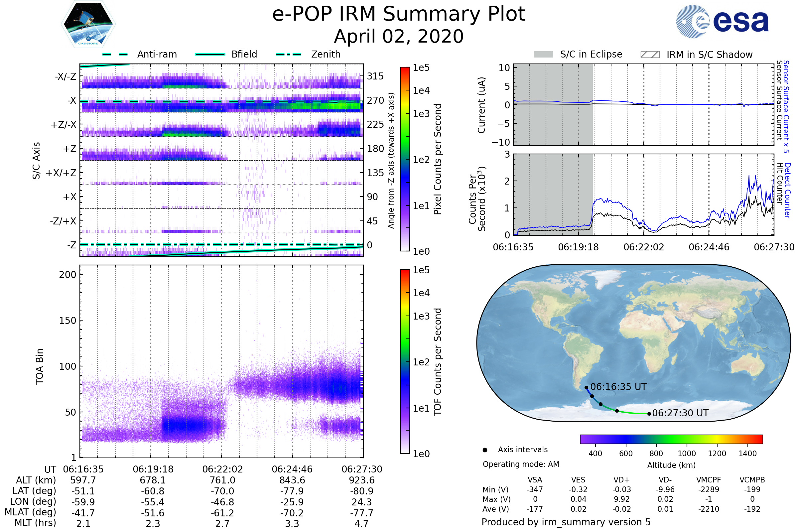Click the 06:27:30 UT end point on map
The width and height of the screenshot is (798, 532).
coord(649,414)
